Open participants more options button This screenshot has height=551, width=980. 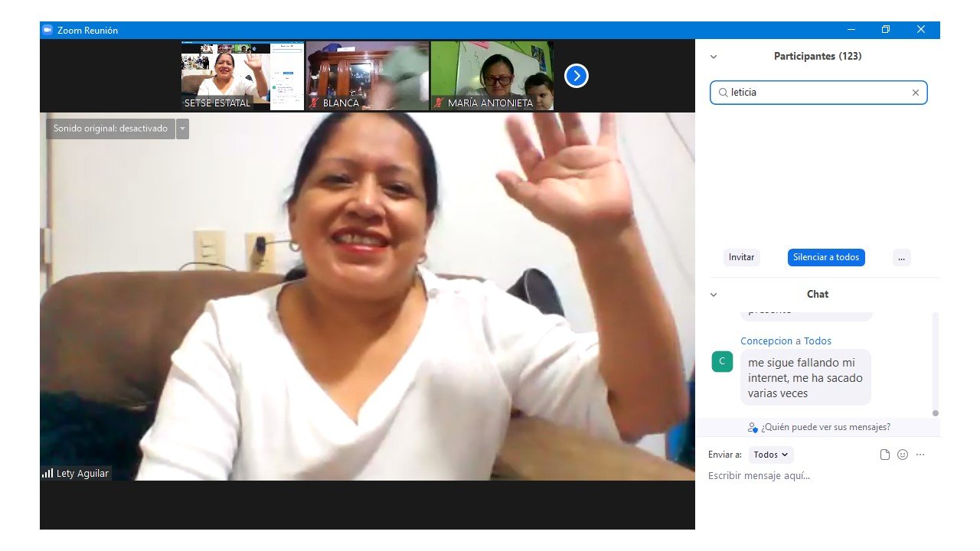(x=901, y=257)
